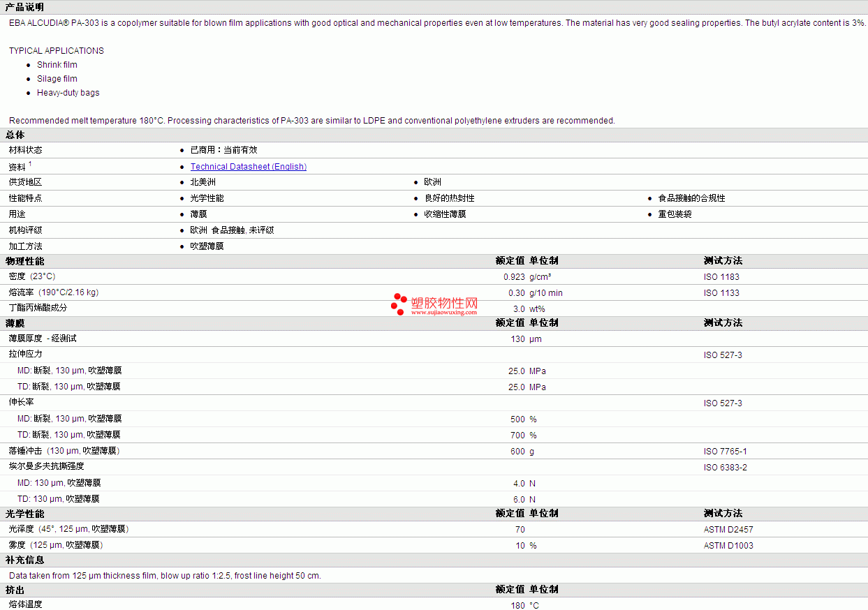The width and height of the screenshot is (868, 610).
Task: Select TD Elmendorf tear value 6.0
Action: pyautogui.click(x=519, y=500)
